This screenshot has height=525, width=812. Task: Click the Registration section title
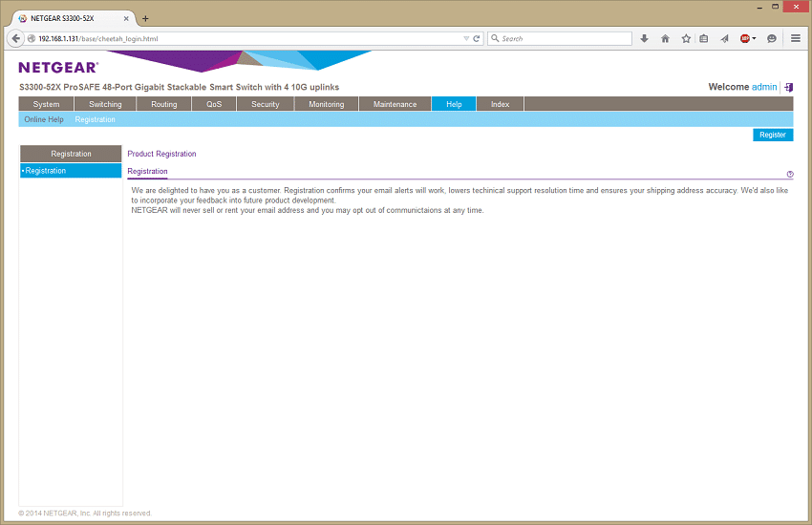(x=147, y=171)
